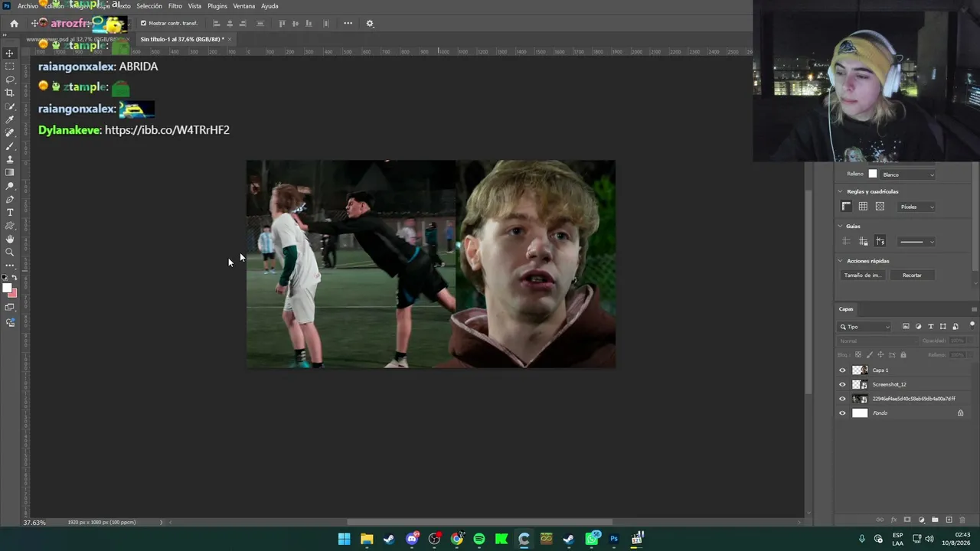Hide the 22946ef4ae5d40c58eb layer

pos(843,399)
